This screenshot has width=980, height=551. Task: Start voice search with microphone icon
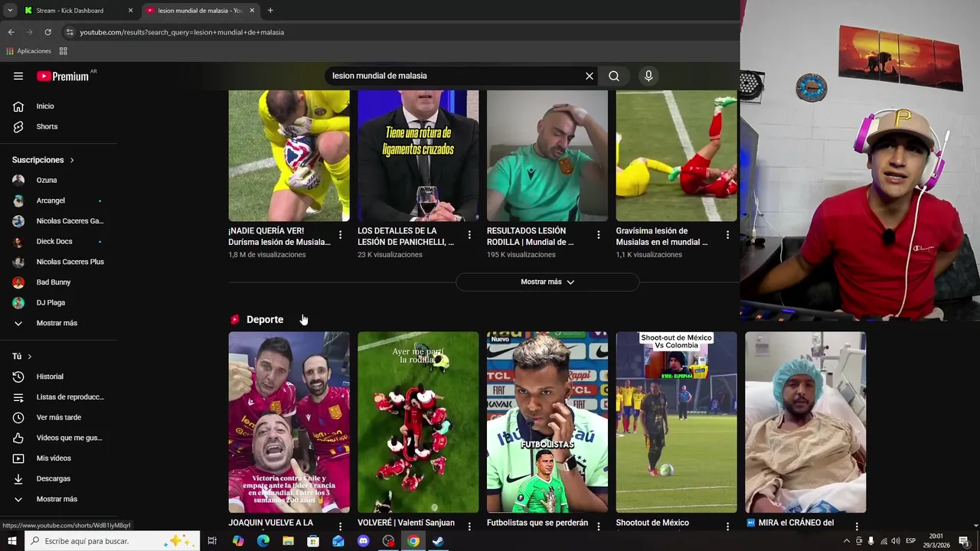(648, 76)
